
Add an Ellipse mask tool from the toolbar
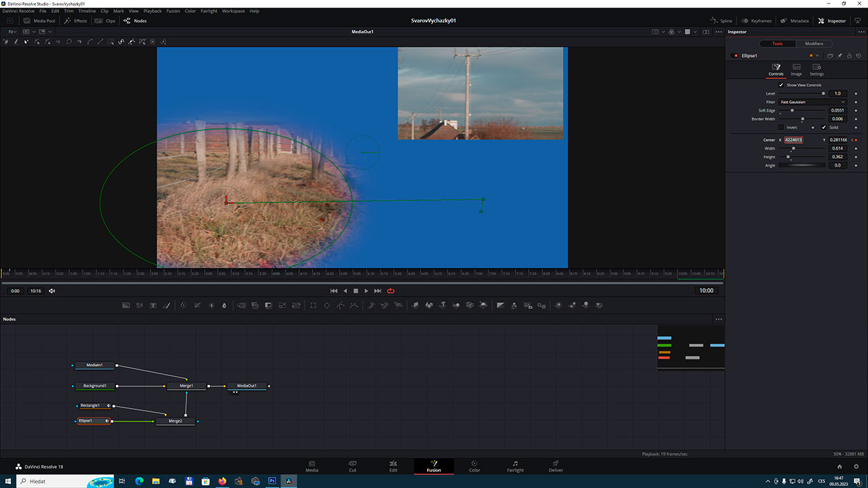coord(327,306)
